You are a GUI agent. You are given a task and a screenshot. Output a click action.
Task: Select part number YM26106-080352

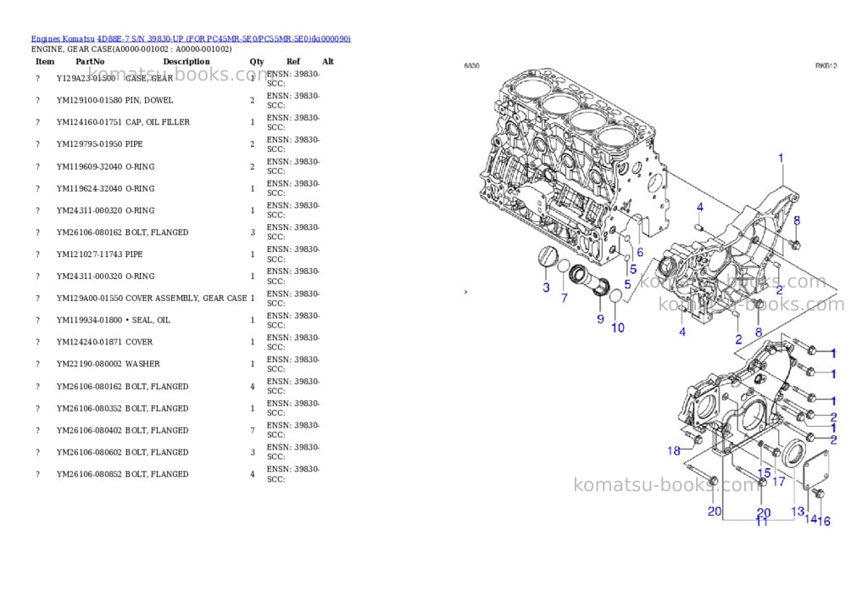point(89,408)
